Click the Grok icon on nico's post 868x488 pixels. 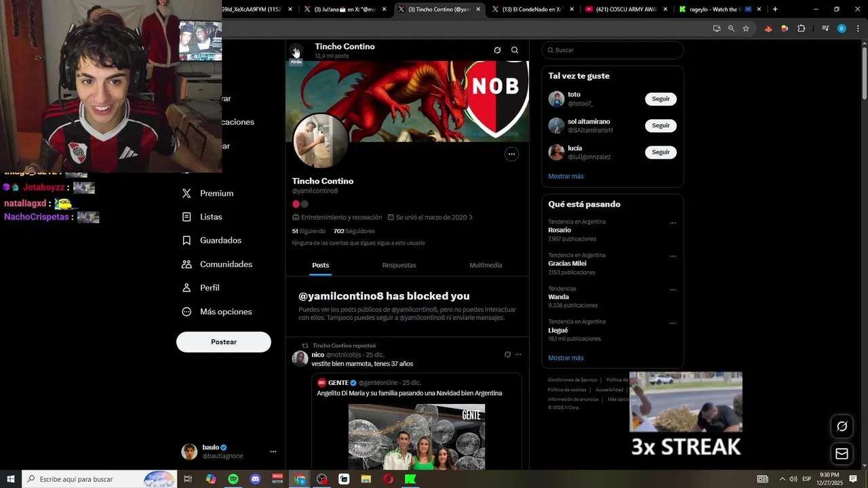pos(507,354)
